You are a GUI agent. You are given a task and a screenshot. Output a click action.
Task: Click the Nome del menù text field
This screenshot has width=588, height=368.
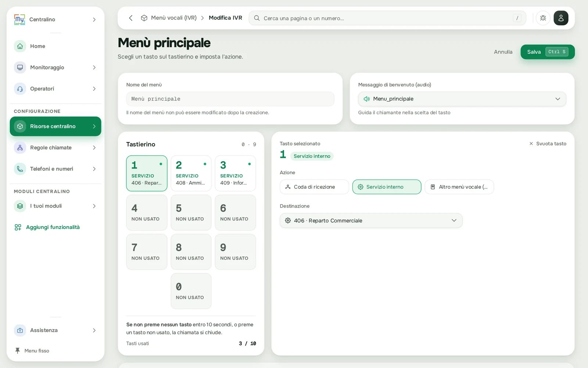[x=230, y=99]
